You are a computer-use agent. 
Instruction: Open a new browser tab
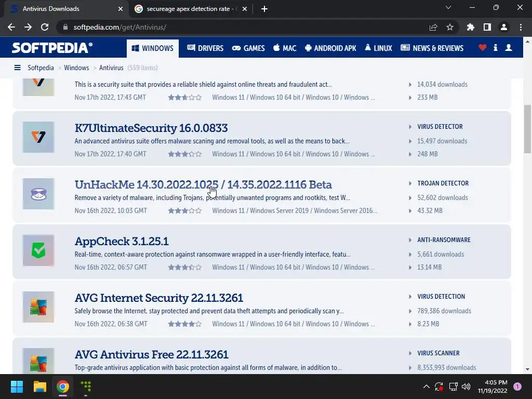tap(264, 9)
